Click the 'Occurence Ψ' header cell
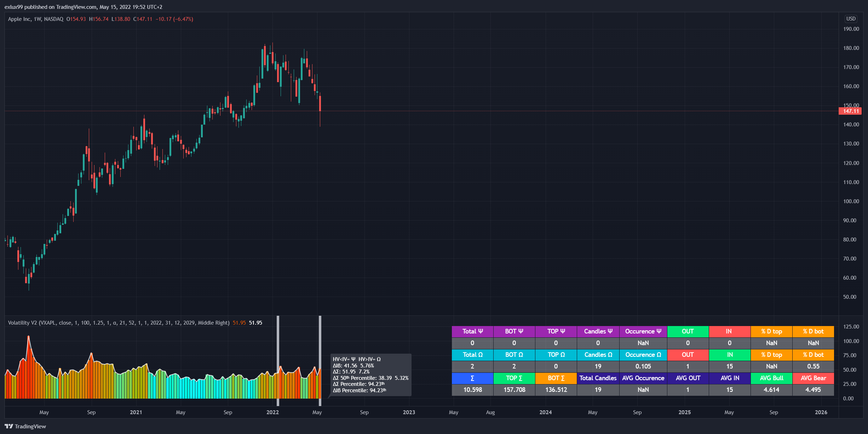 pyautogui.click(x=643, y=331)
